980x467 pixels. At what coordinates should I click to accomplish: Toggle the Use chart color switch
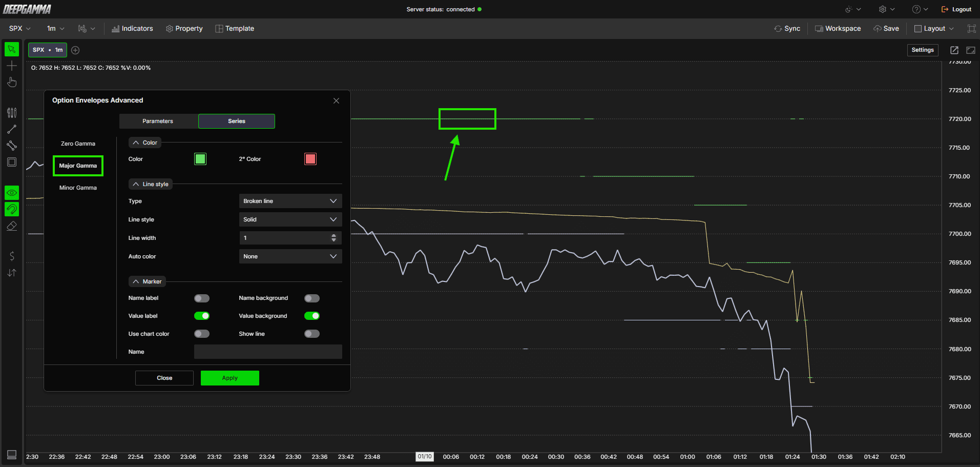tap(202, 334)
